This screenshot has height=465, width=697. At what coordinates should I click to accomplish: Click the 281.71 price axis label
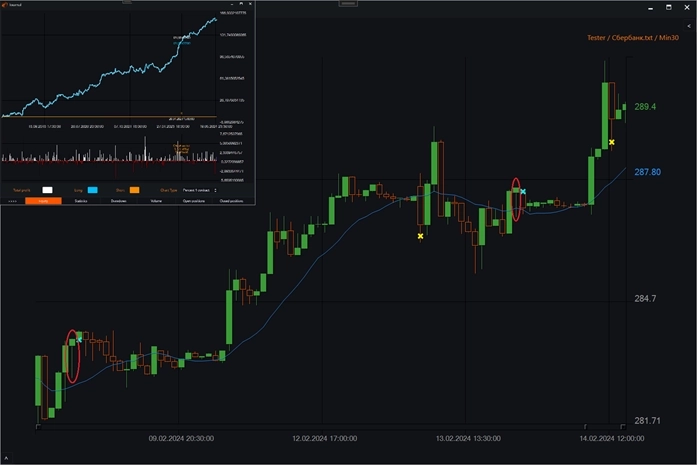[x=647, y=421]
